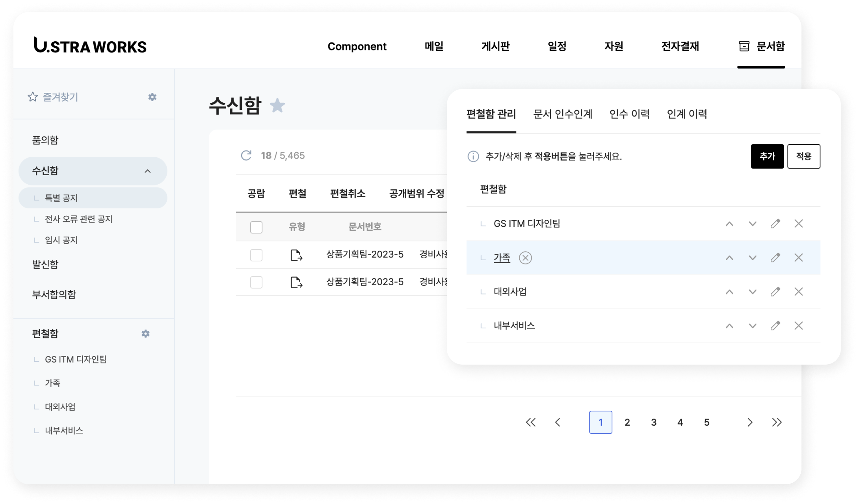The height and width of the screenshot is (504, 859).
Task: Move 가족 folder up
Action: [x=729, y=258]
